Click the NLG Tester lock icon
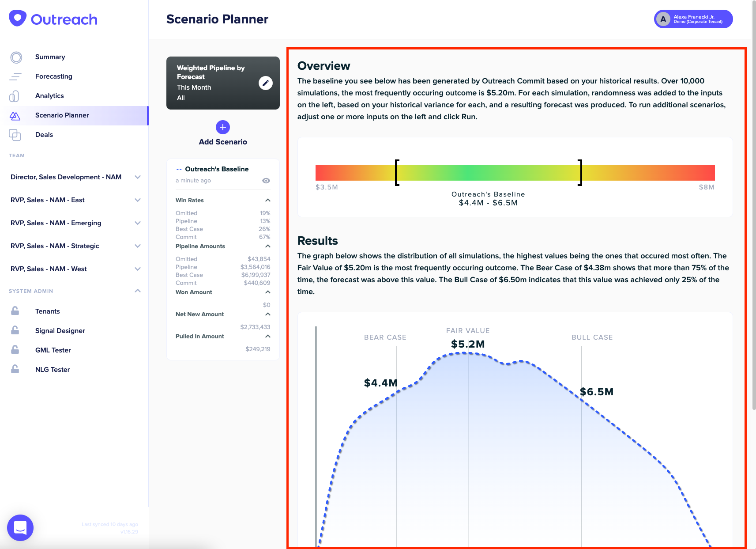The image size is (756, 549). 15,369
